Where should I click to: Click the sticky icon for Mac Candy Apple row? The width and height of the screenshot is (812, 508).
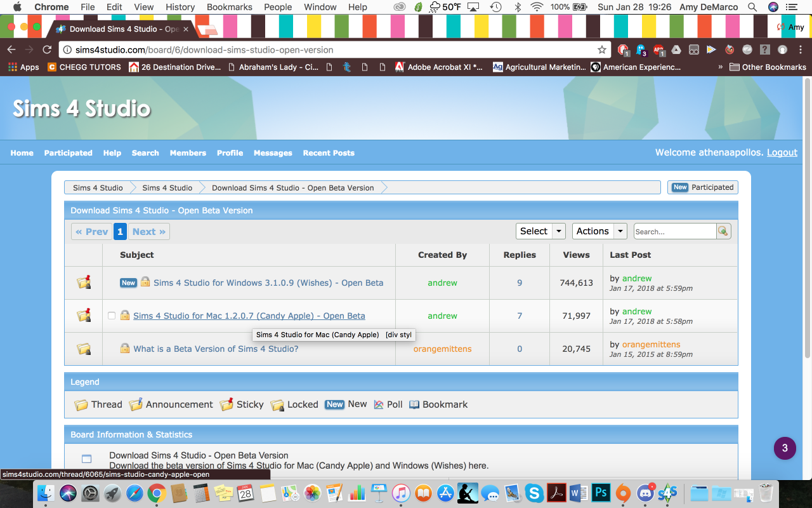click(84, 315)
